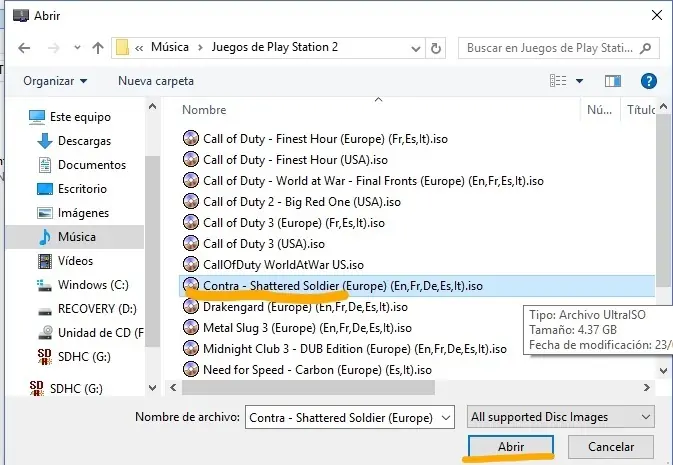Click the Abrir button
The height and width of the screenshot is (465, 673).
(x=511, y=447)
